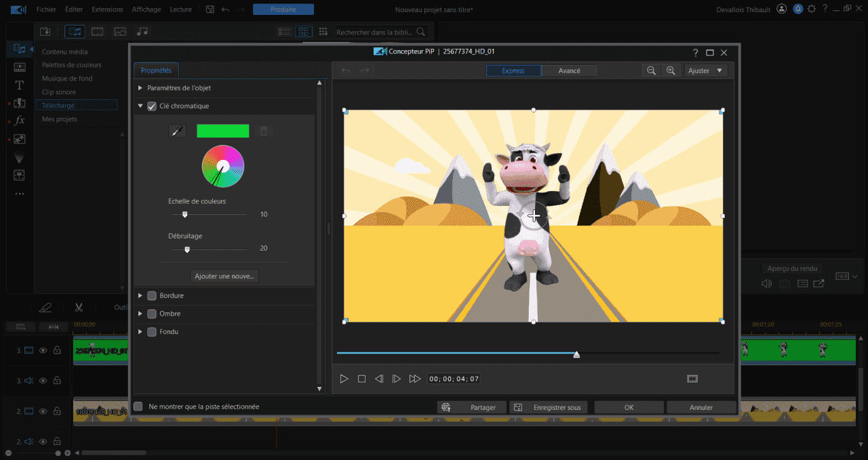Image resolution: width=868 pixels, height=460 pixels.
Task: Open library sort options grid dropdown
Action: click(x=323, y=32)
